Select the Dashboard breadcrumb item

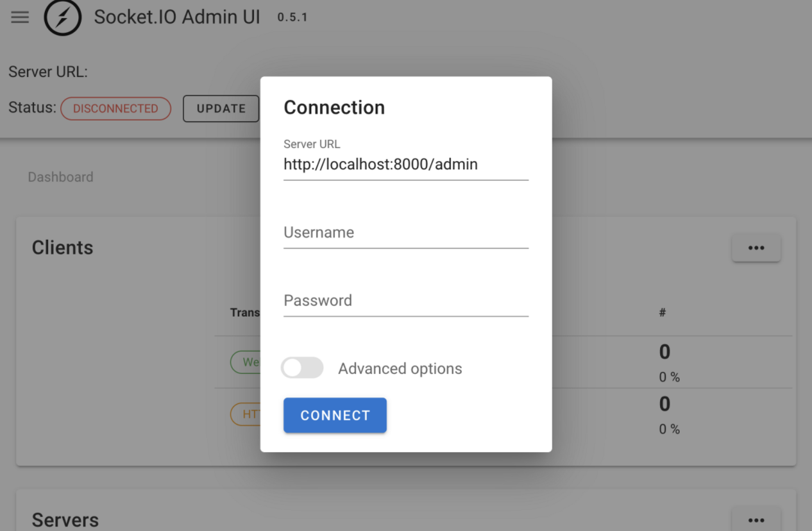[x=60, y=177]
